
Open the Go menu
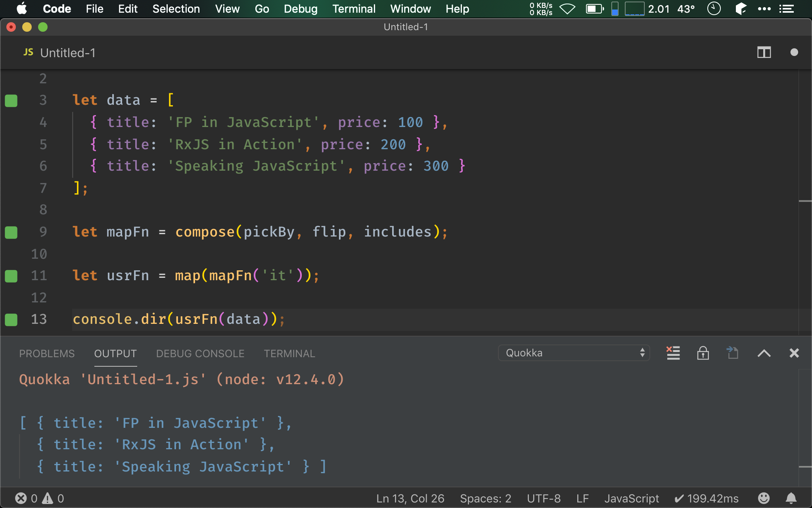(262, 9)
